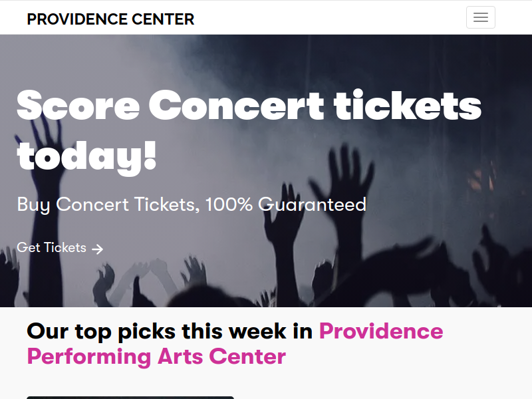The height and width of the screenshot is (399, 532).
Task: Click the pink 'Providence' heading text
Action: click(x=381, y=331)
